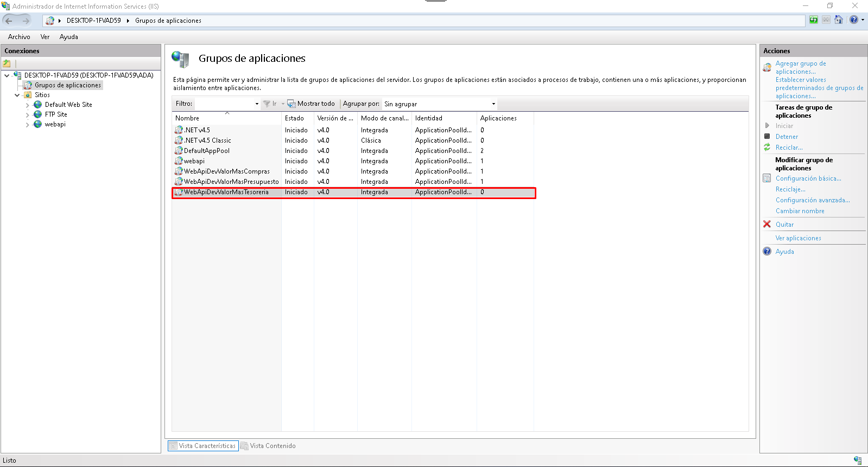Switch to Vista Contenido tab
Viewport: 868px width, 467px height.
pyautogui.click(x=268, y=446)
